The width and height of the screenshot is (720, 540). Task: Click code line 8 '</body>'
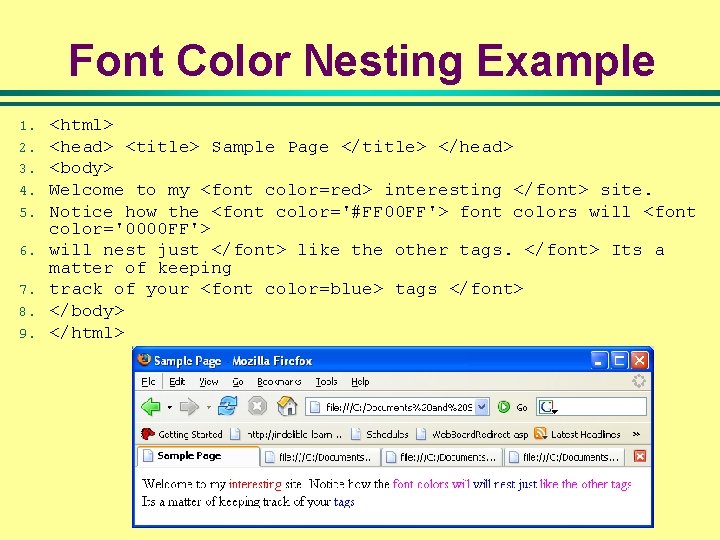86,311
